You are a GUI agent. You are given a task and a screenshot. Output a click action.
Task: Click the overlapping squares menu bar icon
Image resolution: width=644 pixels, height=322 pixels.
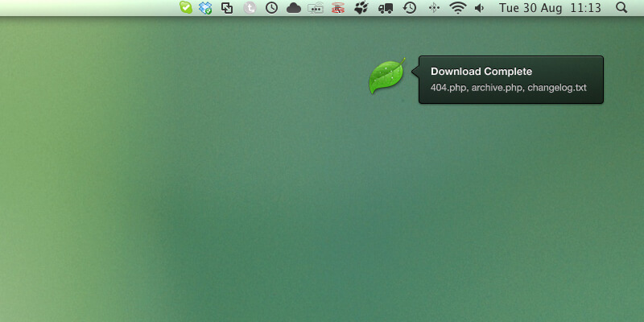pyautogui.click(x=227, y=8)
